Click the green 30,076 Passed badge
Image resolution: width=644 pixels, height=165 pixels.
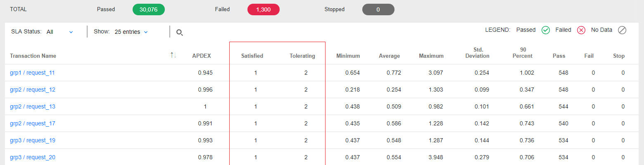point(148,9)
